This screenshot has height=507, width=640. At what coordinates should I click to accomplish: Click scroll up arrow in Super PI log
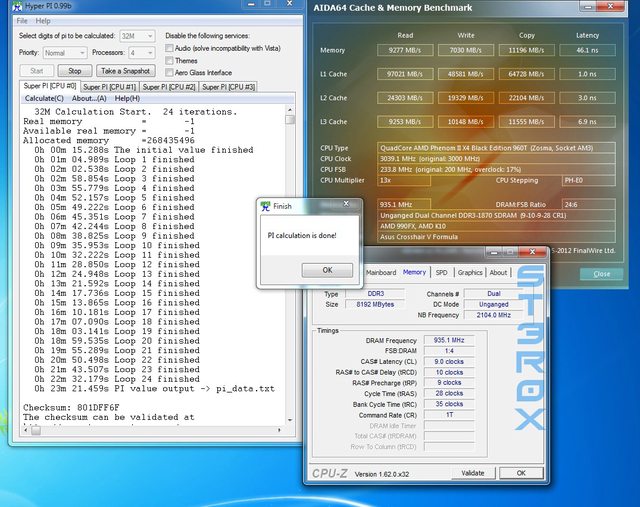point(290,110)
